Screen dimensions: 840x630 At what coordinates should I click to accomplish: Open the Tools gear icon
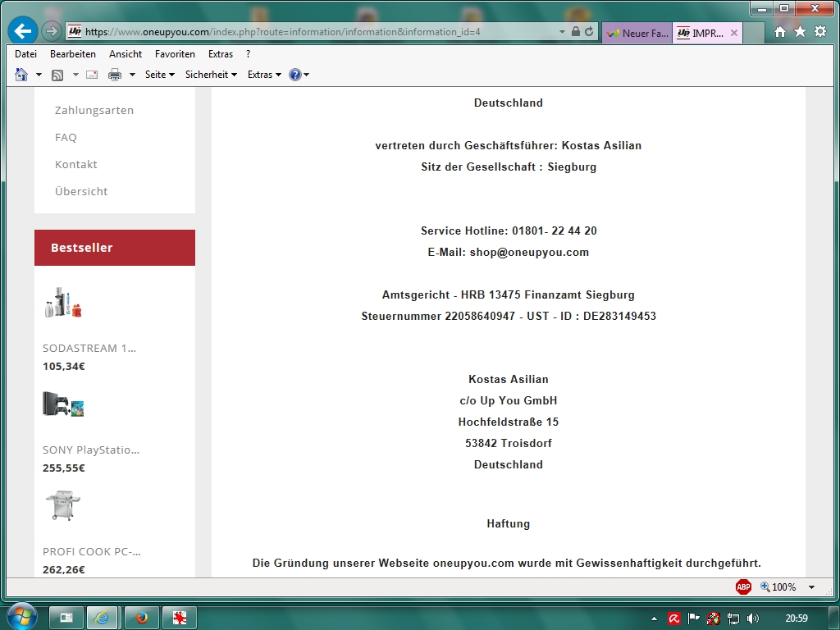point(819,32)
